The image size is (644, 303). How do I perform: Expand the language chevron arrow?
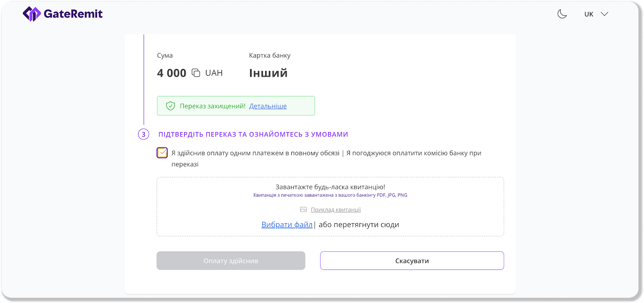[x=604, y=14]
